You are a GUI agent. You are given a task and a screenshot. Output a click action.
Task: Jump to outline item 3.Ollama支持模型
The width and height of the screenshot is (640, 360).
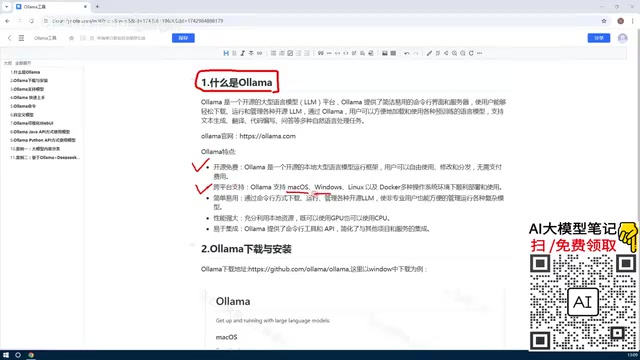click(x=27, y=89)
